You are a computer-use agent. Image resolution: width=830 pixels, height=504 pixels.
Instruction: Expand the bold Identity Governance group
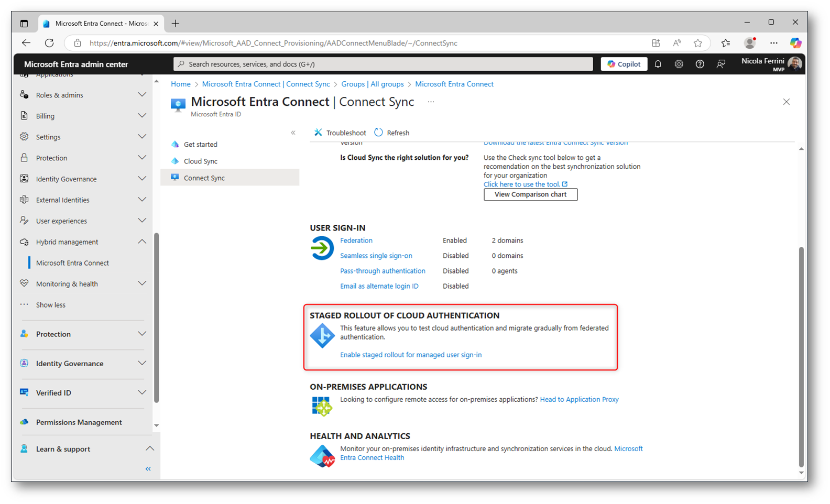[83, 363]
